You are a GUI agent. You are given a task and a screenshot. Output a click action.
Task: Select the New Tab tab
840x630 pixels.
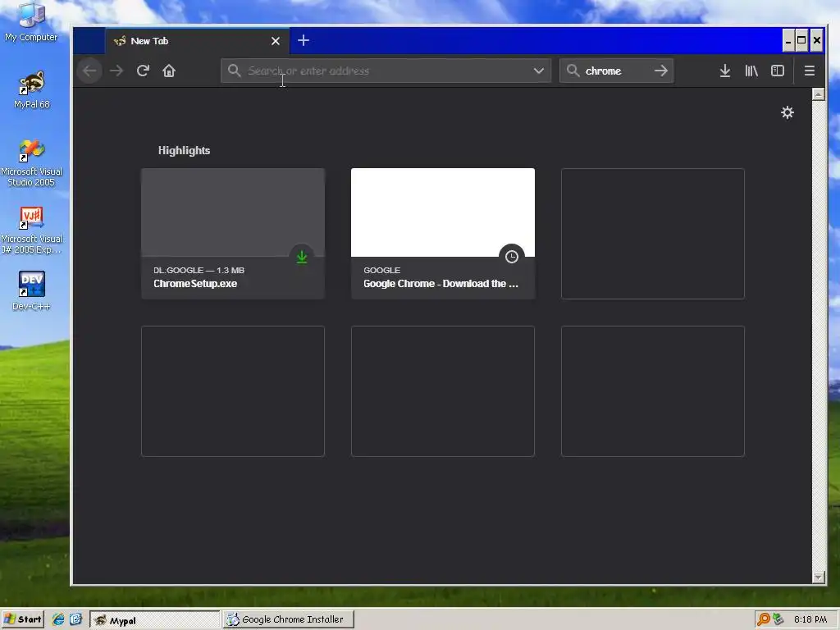point(197,41)
